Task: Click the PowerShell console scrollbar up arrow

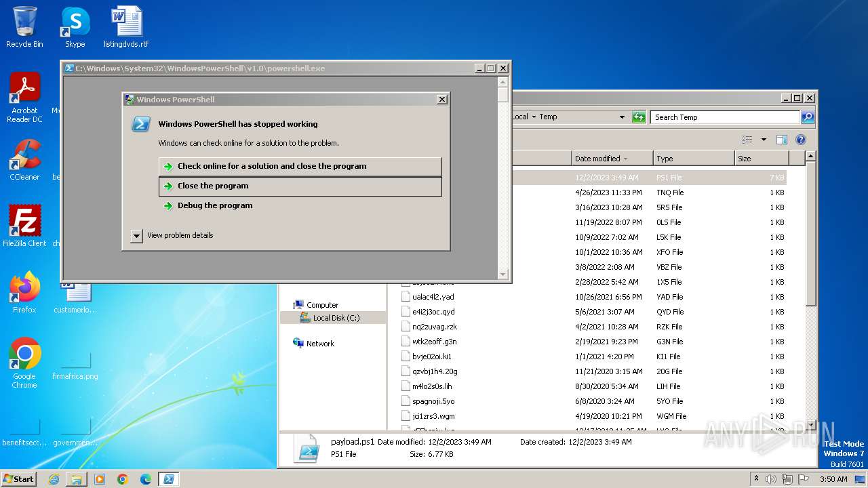Action: 502,81
